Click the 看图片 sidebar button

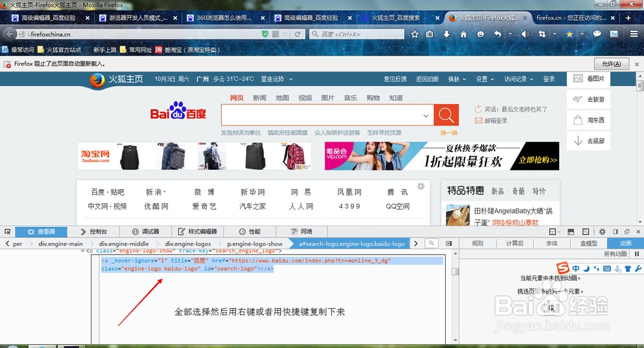[589, 78]
